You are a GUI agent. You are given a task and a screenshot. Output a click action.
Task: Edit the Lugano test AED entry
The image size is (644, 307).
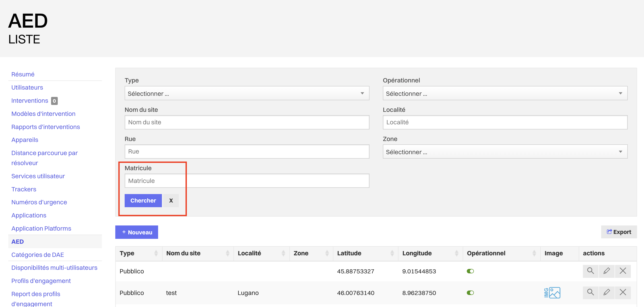click(x=607, y=293)
